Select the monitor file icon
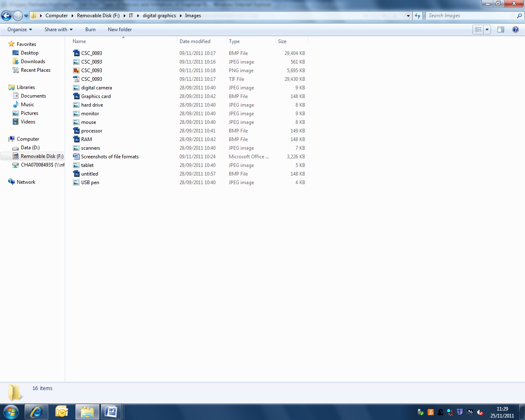 point(76,114)
